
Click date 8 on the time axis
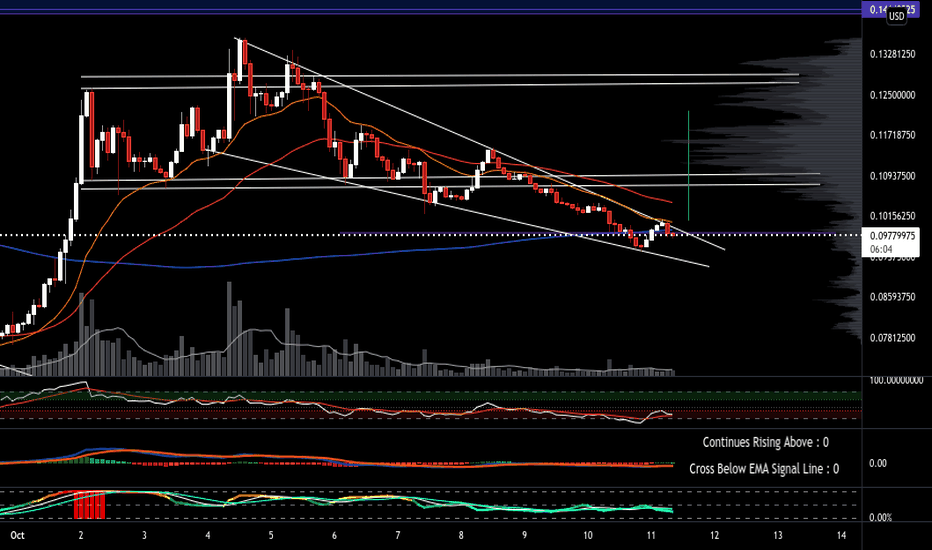pos(461,535)
